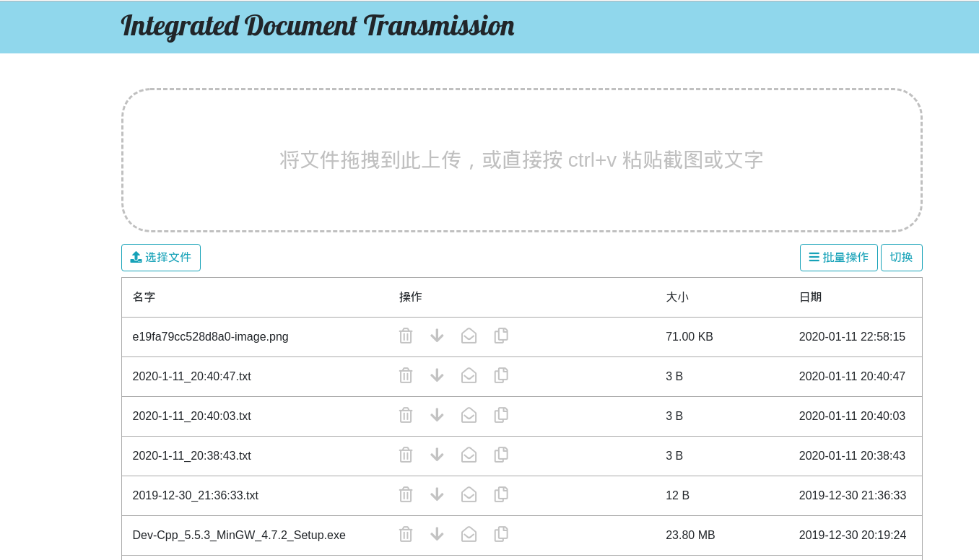The image size is (979, 560).
Task: Click the 名字 column header
Action: pos(144,297)
